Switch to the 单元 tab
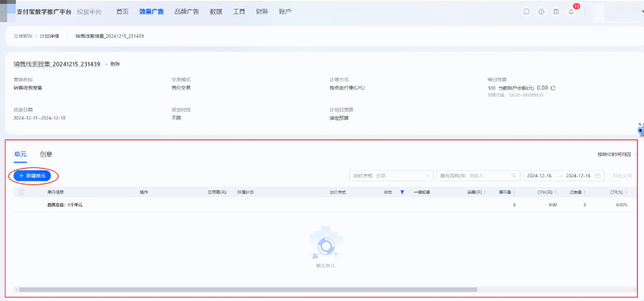The height and width of the screenshot is (301, 644). coord(20,154)
